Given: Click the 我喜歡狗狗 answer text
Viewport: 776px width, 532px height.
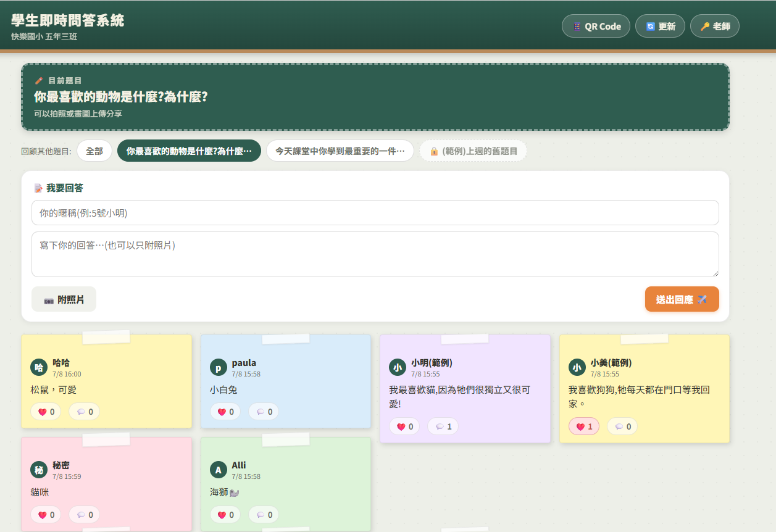Looking at the screenshot, I should [x=639, y=397].
